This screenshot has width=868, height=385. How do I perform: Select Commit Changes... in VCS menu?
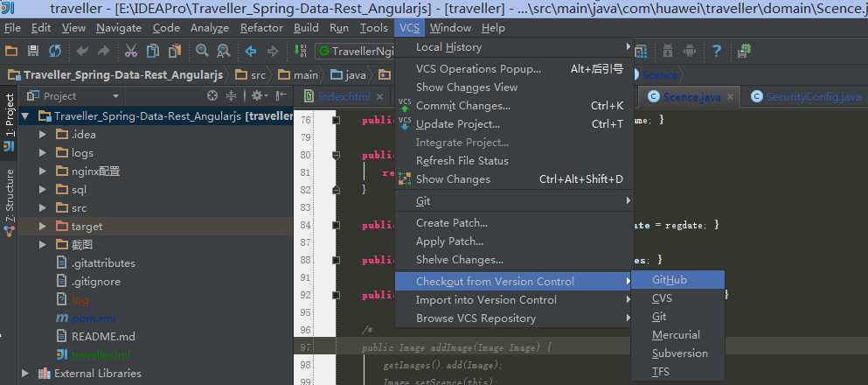514,106
